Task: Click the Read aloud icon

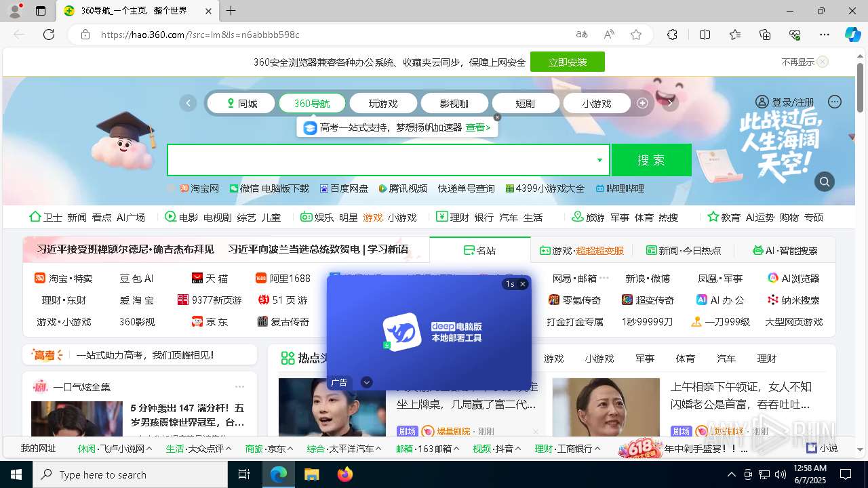Action: 609,35
